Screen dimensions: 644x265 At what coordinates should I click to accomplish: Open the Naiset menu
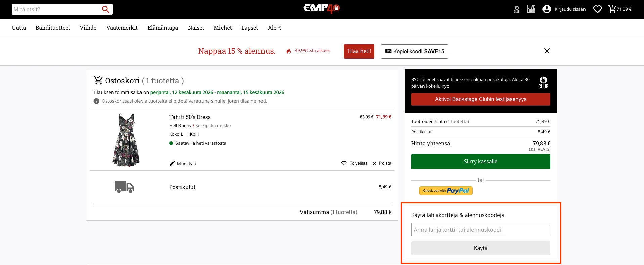pos(196,28)
